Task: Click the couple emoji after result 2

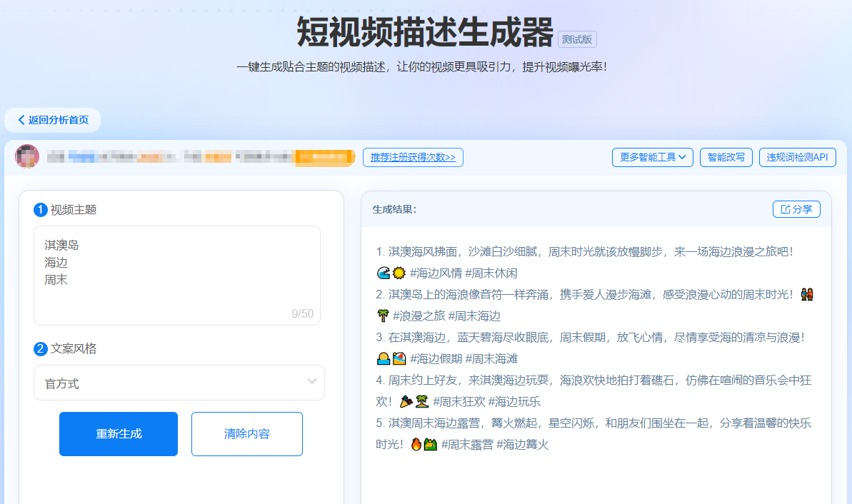Action: [x=807, y=294]
